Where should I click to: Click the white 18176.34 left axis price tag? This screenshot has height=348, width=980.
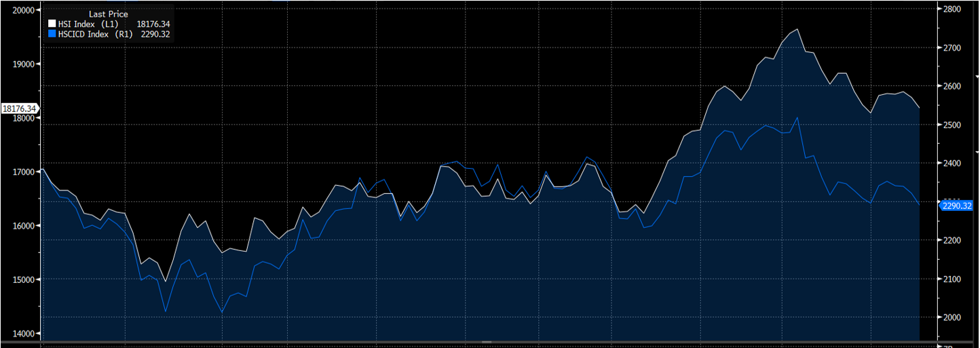pyautogui.click(x=19, y=109)
